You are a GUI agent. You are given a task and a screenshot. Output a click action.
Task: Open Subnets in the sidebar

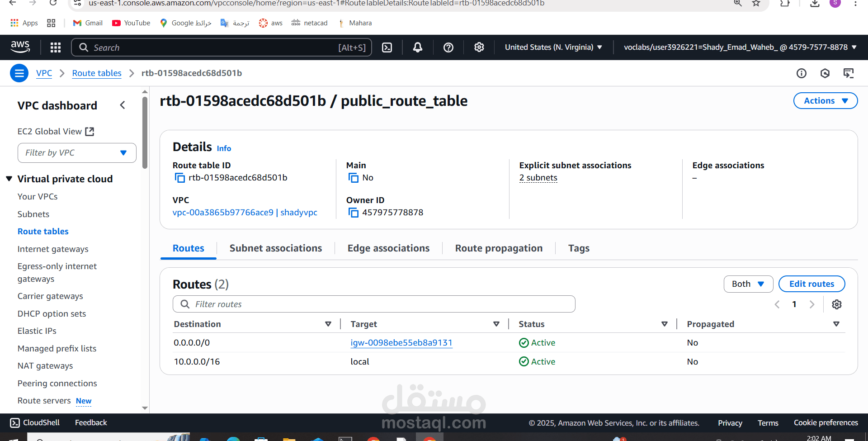(x=33, y=214)
